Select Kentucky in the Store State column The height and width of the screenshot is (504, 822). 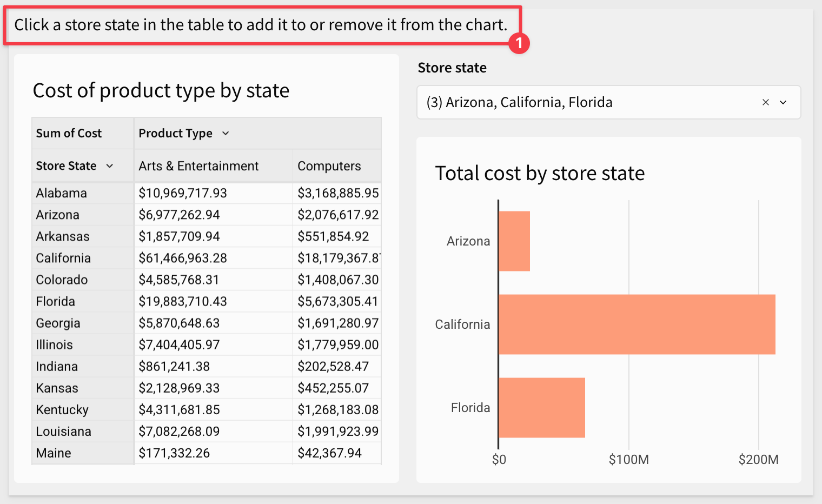click(62, 409)
